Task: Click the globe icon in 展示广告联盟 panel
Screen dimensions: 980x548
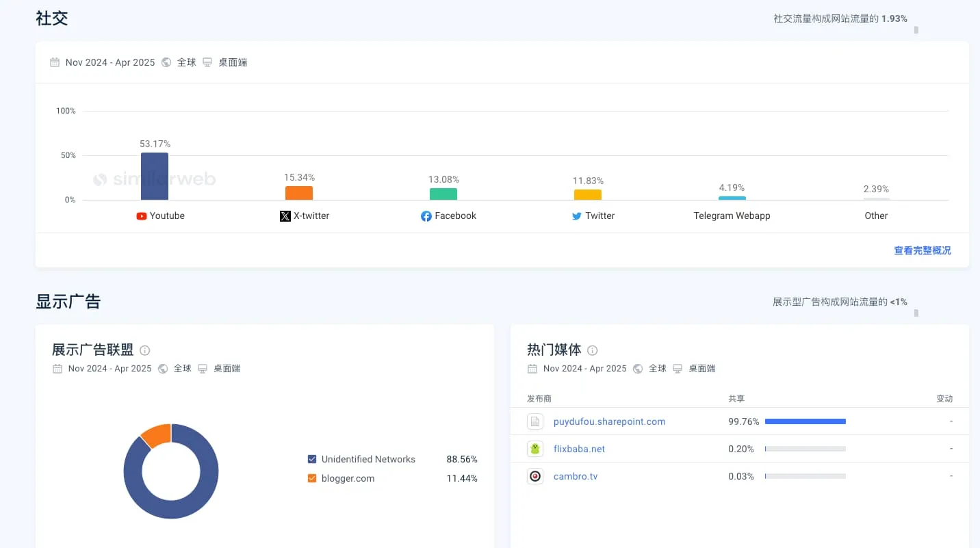Action: [163, 369]
